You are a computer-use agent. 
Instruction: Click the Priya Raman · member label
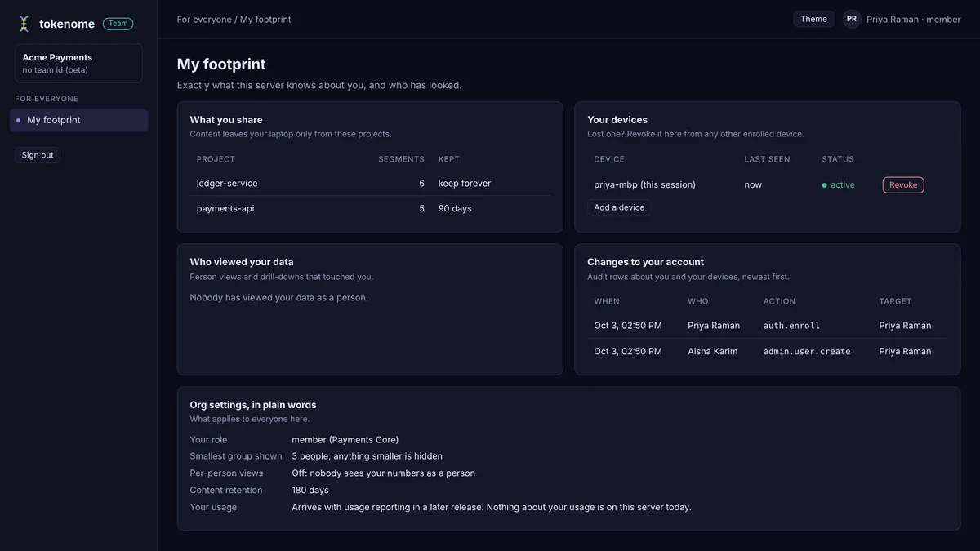[x=914, y=20]
